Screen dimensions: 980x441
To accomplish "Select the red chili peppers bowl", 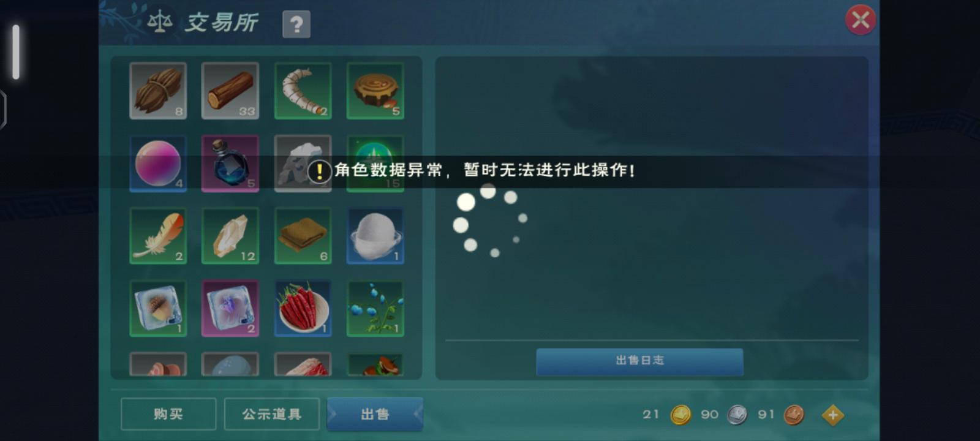I will tap(303, 309).
